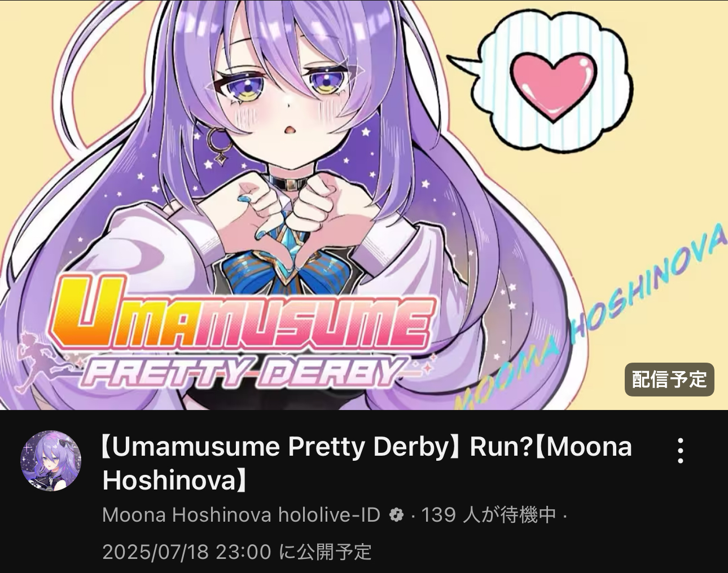Open the three-dot more options menu
Viewport: 728px width, 573px height.
[681, 451]
